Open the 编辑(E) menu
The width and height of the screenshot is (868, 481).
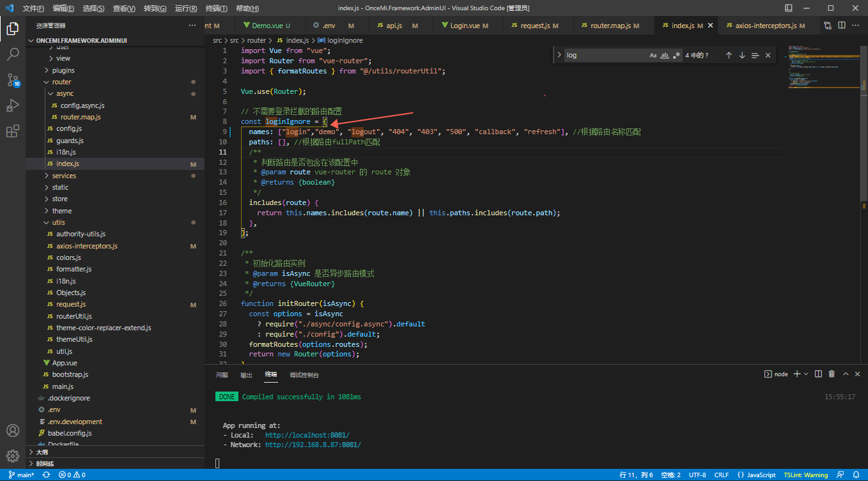[x=63, y=8]
